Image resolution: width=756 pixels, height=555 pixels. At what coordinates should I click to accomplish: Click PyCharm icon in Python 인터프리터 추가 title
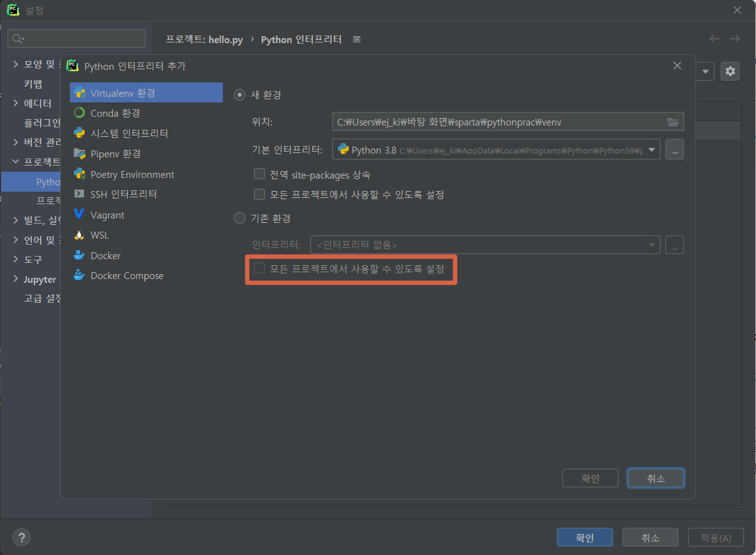point(72,66)
